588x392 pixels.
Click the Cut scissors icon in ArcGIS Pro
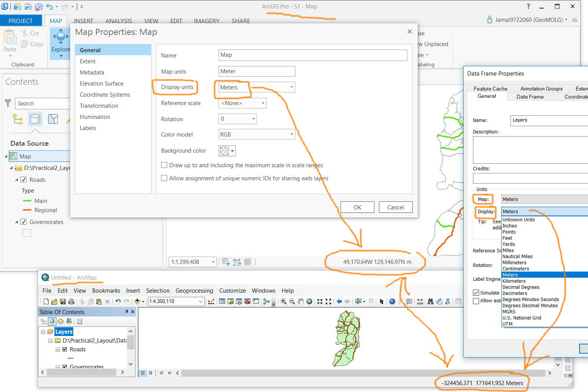(25, 33)
